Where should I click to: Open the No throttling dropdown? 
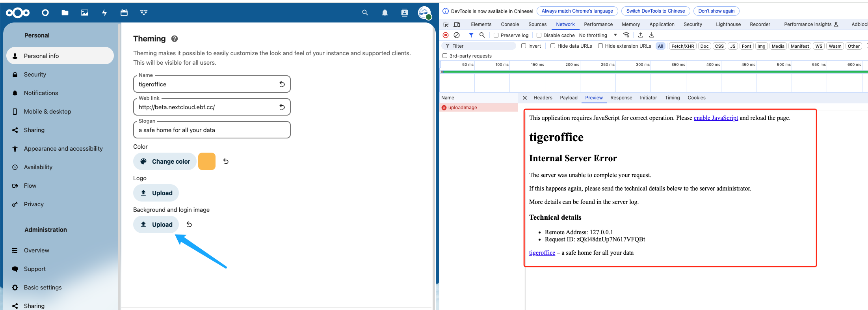click(598, 35)
